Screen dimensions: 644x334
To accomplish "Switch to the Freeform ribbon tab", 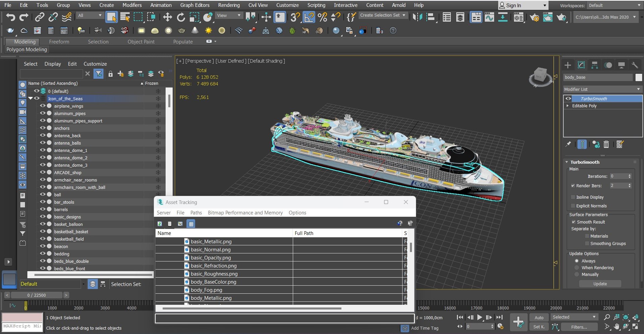I will click(59, 42).
